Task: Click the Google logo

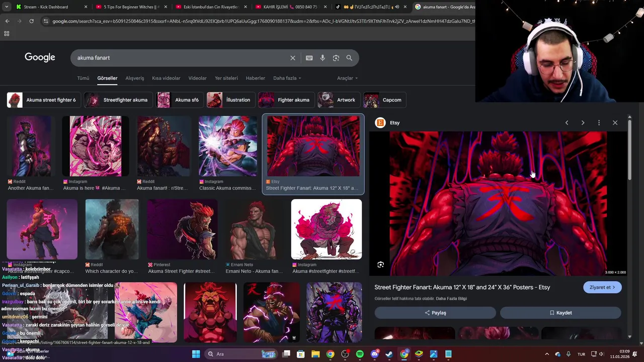Action: [x=40, y=57]
